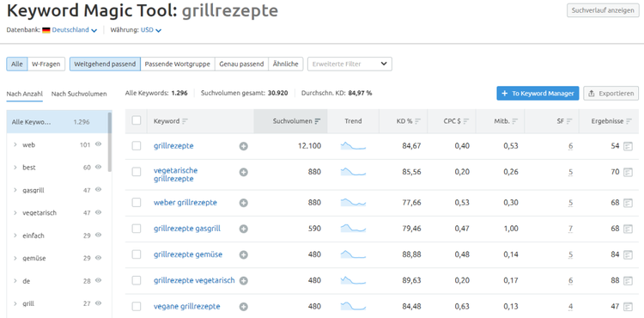
Task: Sort by Mitb. column sort icon
Action: click(514, 121)
